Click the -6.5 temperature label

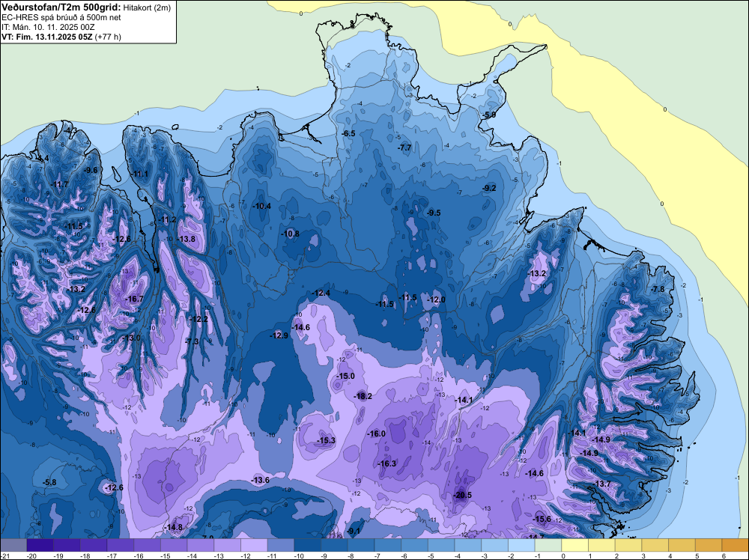pos(349,133)
